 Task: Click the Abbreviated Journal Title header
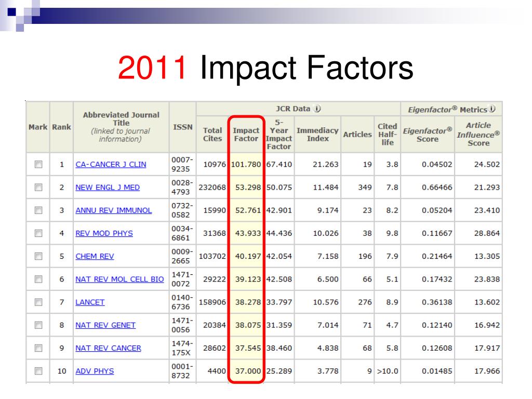click(x=121, y=127)
